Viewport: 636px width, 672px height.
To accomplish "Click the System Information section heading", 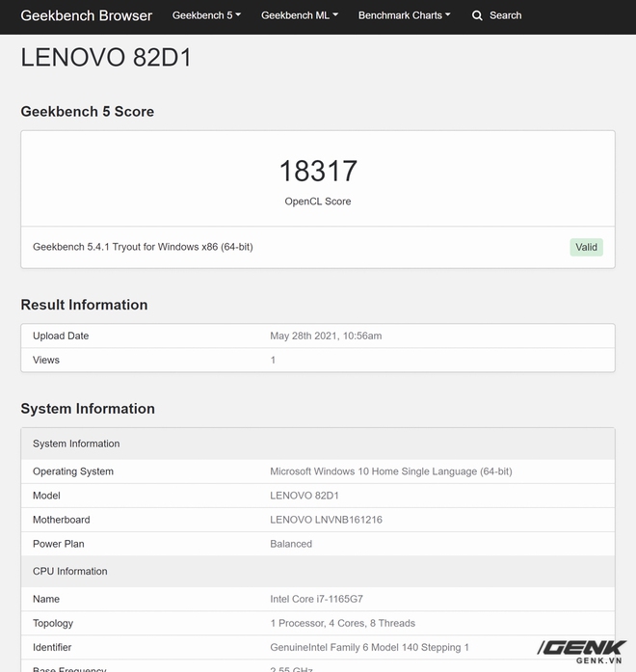I will (88, 409).
